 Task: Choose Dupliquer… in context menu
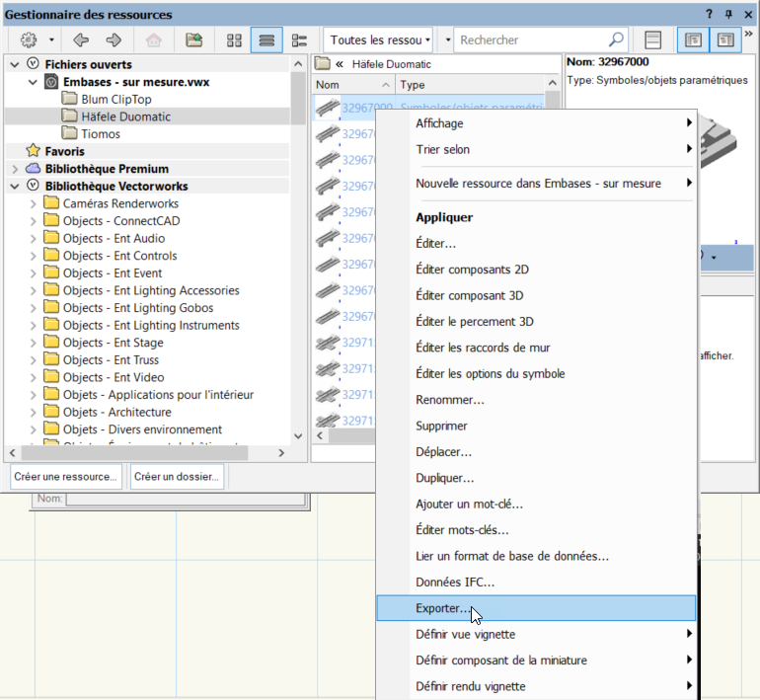[536, 478]
